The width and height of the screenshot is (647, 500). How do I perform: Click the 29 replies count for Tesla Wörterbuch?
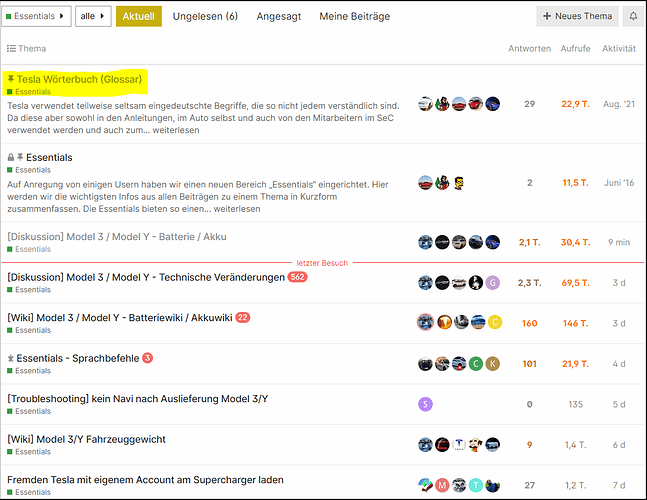pyautogui.click(x=529, y=104)
